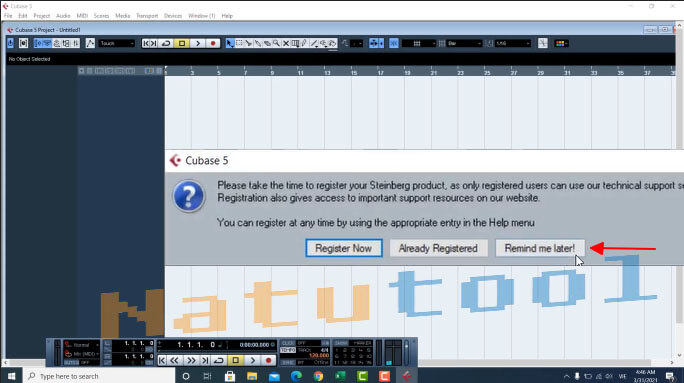Click the Already Registered button
Viewport: 684px width, 383px height.
click(438, 248)
